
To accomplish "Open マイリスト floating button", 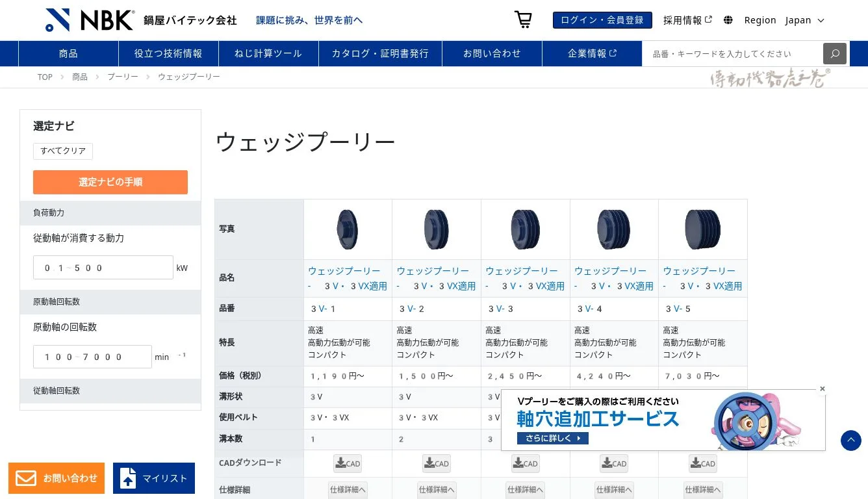I will coord(154,478).
